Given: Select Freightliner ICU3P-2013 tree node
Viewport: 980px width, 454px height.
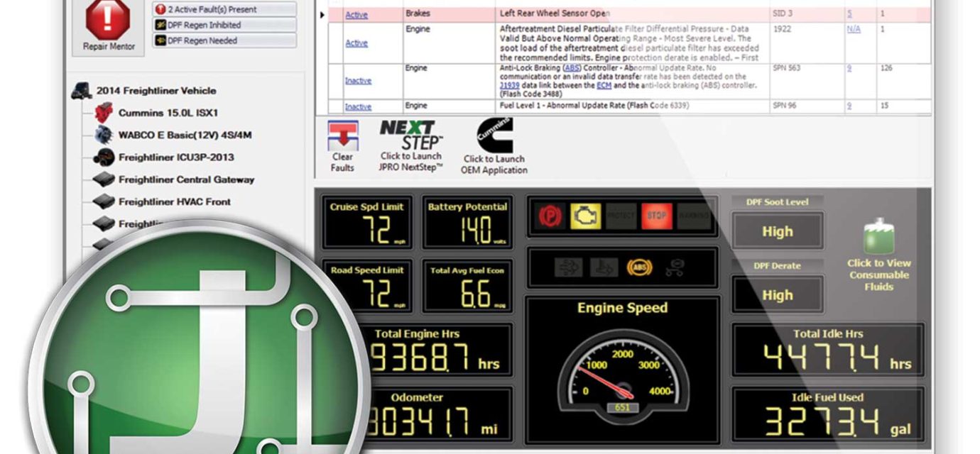Looking at the screenshot, I should (x=176, y=157).
